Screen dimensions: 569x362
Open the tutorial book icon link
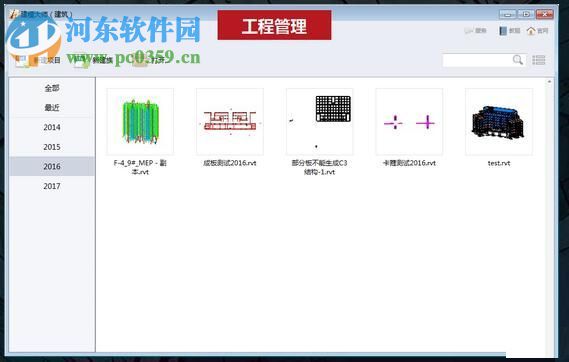tap(509, 31)
